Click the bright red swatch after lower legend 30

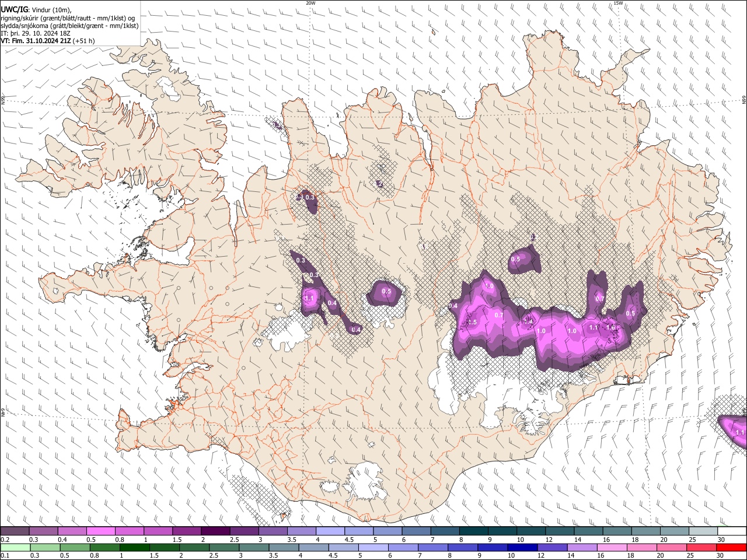[x=731, y=547]
